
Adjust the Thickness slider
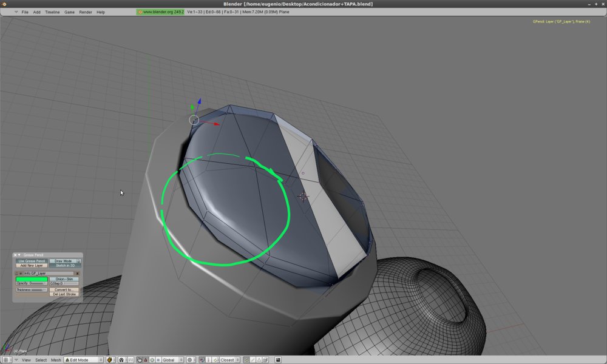(x=32, y=290)
